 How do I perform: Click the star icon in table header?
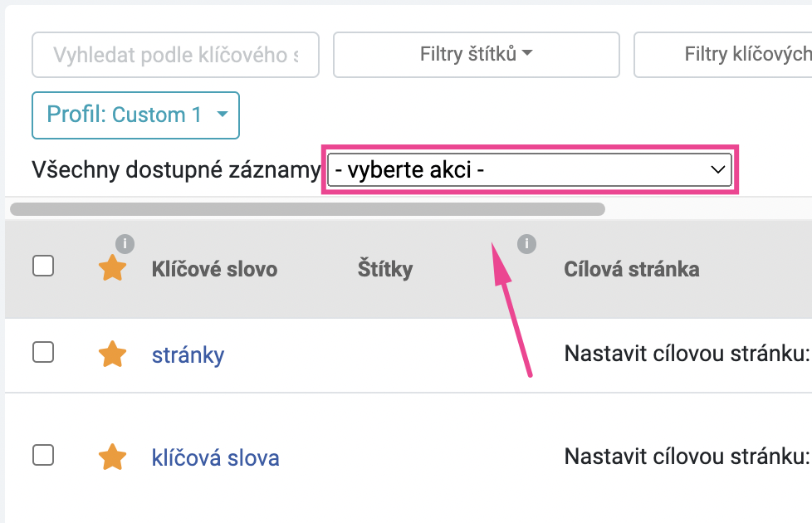click(112, 268)
